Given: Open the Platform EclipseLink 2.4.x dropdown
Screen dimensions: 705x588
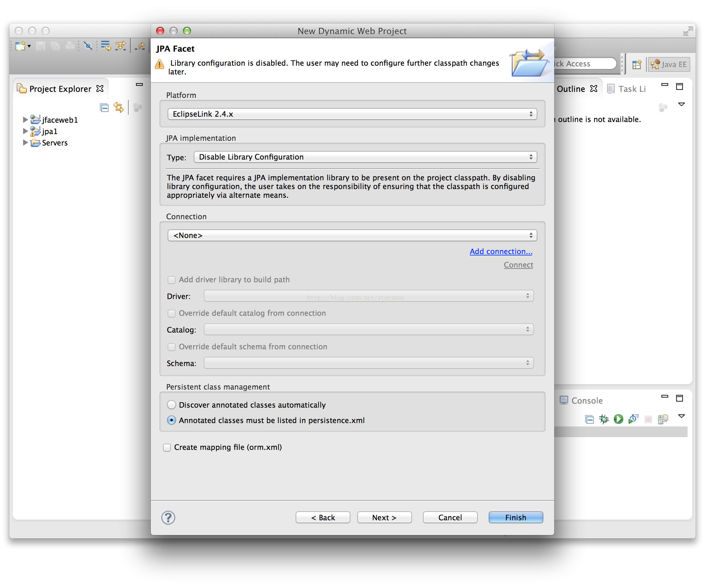Looking at the screenshot, I should click(352, 114).
